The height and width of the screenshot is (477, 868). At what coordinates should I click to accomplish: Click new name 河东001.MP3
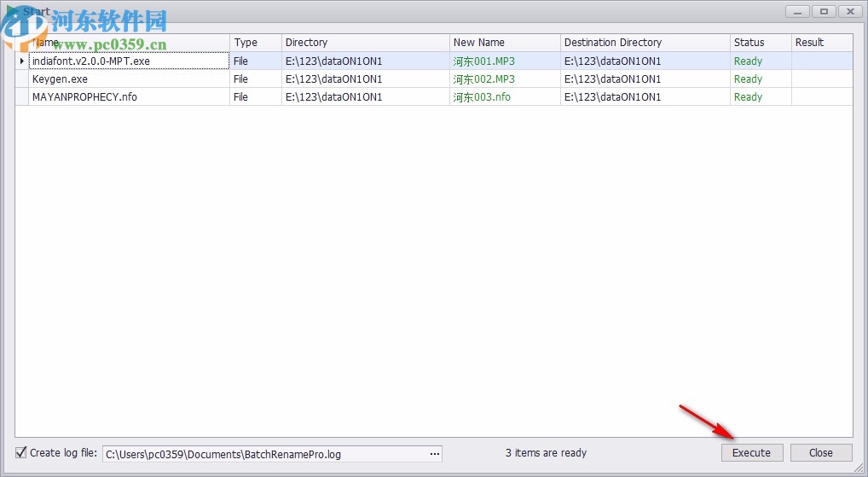pyautogui.click(x=483, y=61)
